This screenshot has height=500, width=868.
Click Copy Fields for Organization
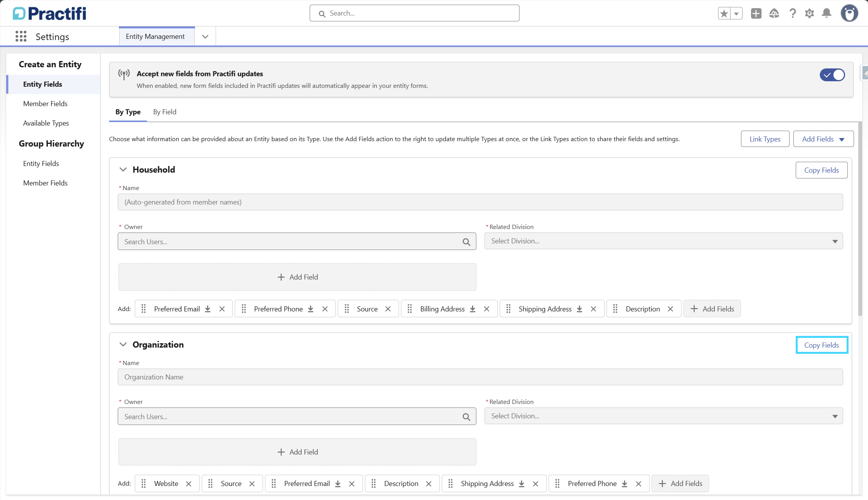point(821,345)
